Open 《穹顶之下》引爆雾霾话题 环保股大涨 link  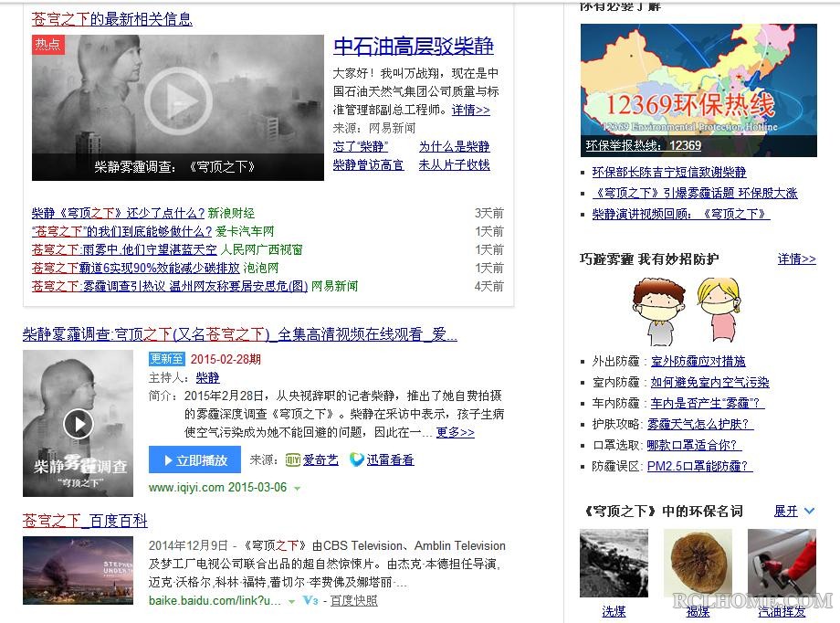pyautogui.click(x=695, y=193)
